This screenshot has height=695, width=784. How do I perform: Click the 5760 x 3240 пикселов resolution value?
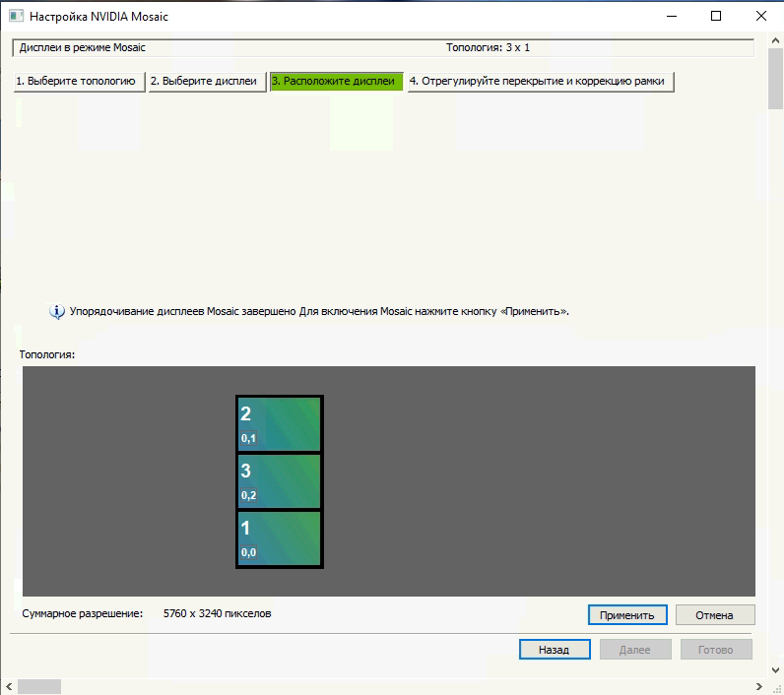click(217, 613)
